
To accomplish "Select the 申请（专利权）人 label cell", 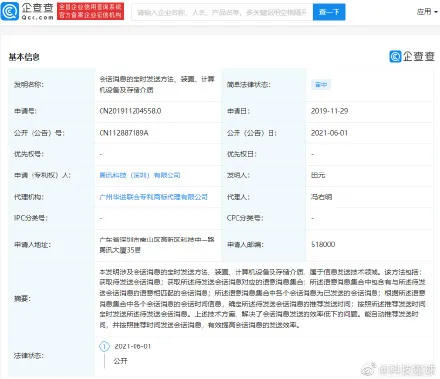I will click(x=52, y=175).
